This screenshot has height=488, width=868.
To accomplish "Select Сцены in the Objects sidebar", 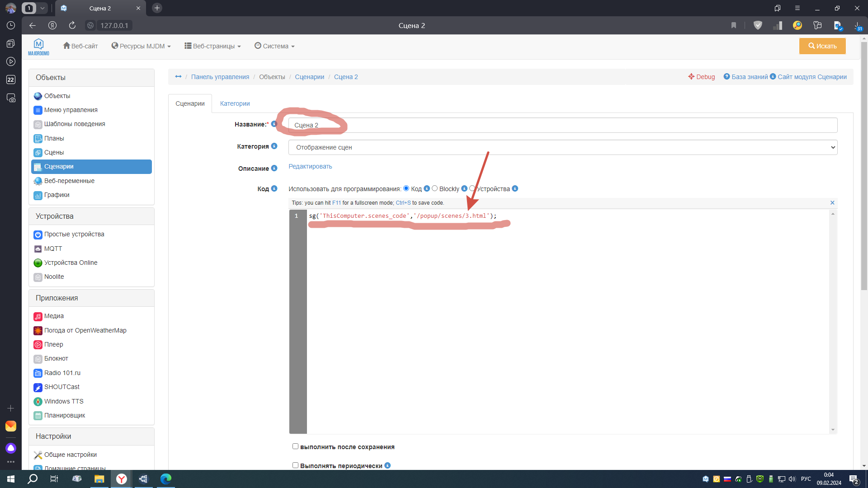I will pos(54,152).
